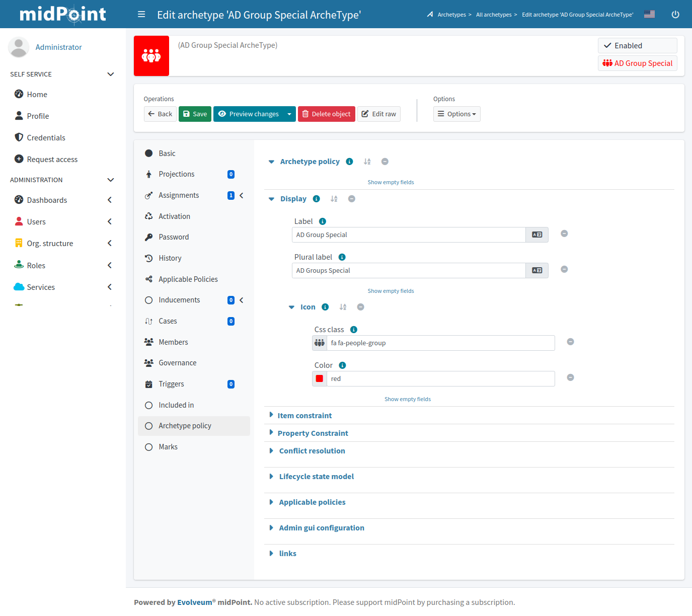Remove the Icon container
The height and width of the screenshot is (616, 692).
point(361,307)
